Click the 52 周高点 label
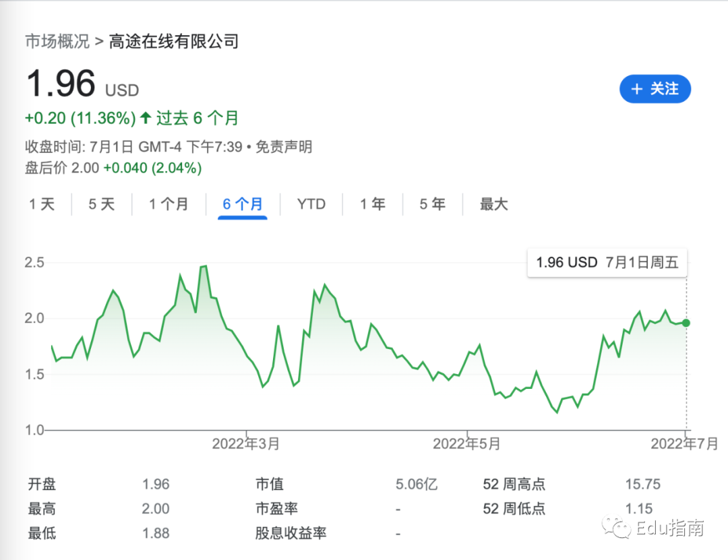 (514, 485)
